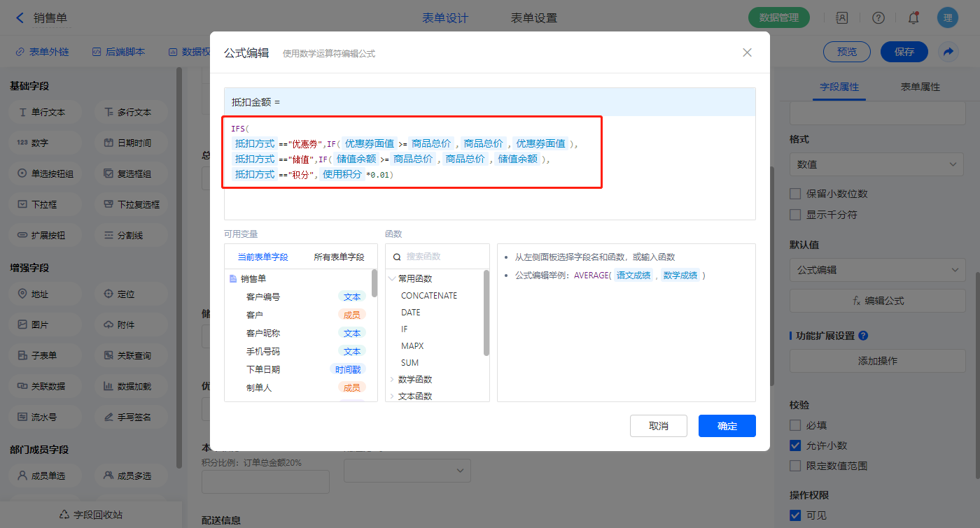Switch to 表单属性 tab

click(x=920, y=87)
